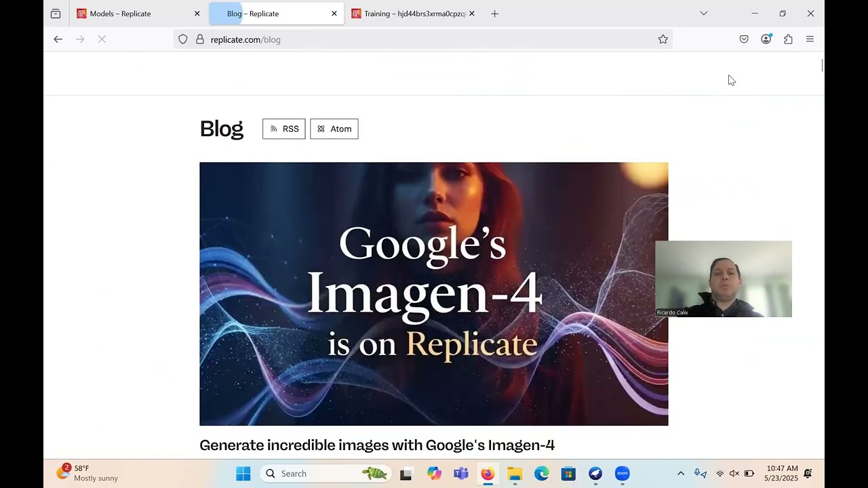Open Task View in the taskbar
The height and width of the screenshot is (488, 868).
pyautogui.click(x=406, y=474)
